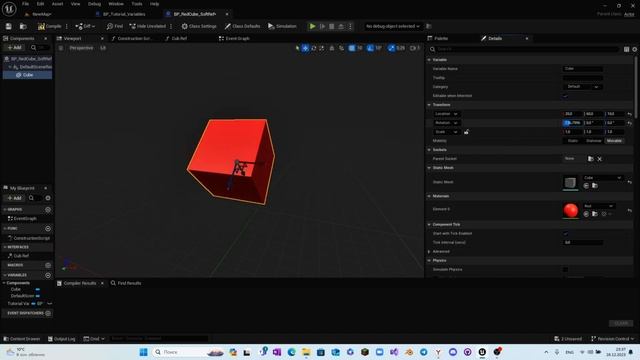The image size is (640, 360).
Task: Switch to the BP_Tutorial_Variables tab
Action: (124, 14)
